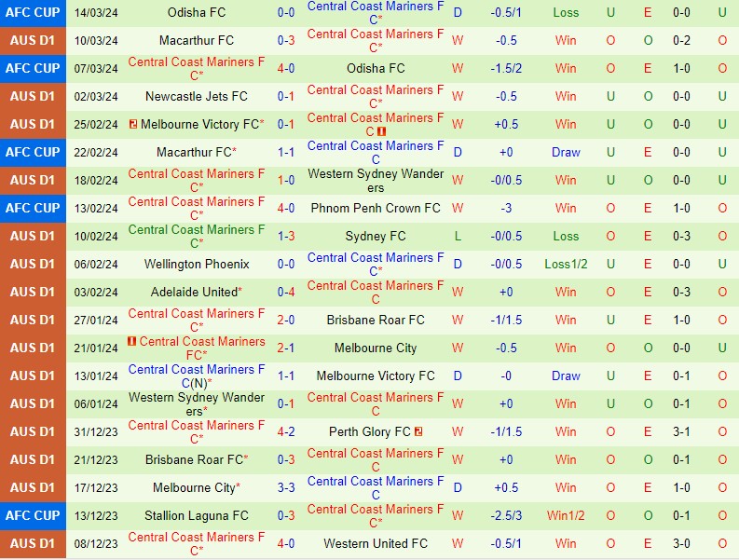The height and width of the screenshot is (560, 739).
Task: Click the 4-2 score against Perth Glory
Action: click(x=286, y=431)
